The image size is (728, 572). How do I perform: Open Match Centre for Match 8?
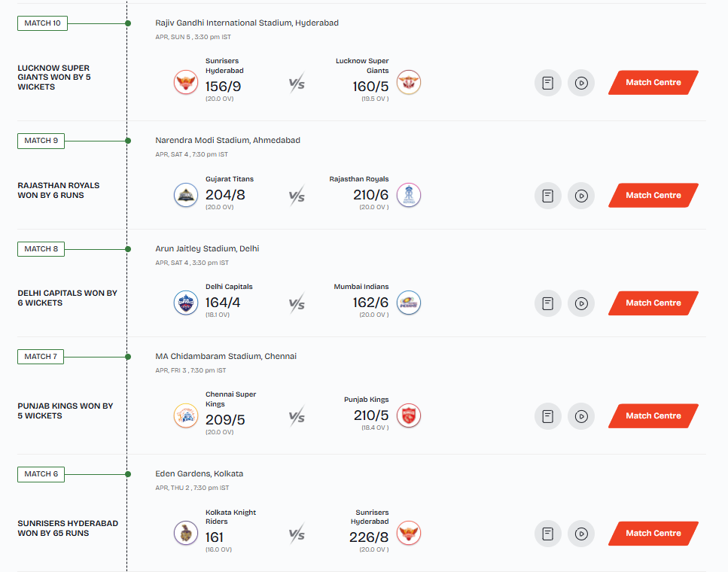point(653,303)
